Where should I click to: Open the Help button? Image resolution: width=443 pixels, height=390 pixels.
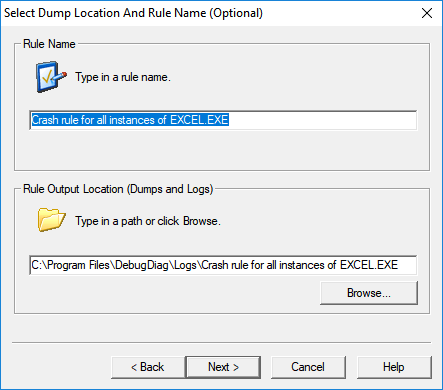(394, 367)
